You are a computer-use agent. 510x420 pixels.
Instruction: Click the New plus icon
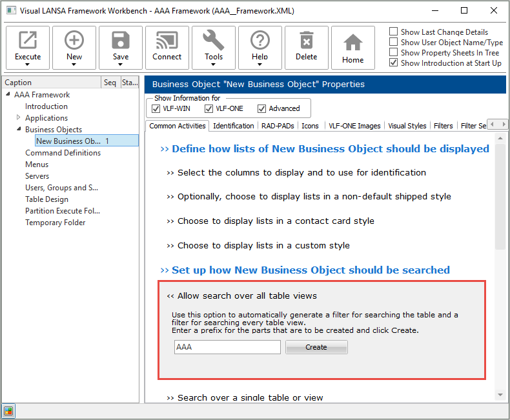point(74,41)
